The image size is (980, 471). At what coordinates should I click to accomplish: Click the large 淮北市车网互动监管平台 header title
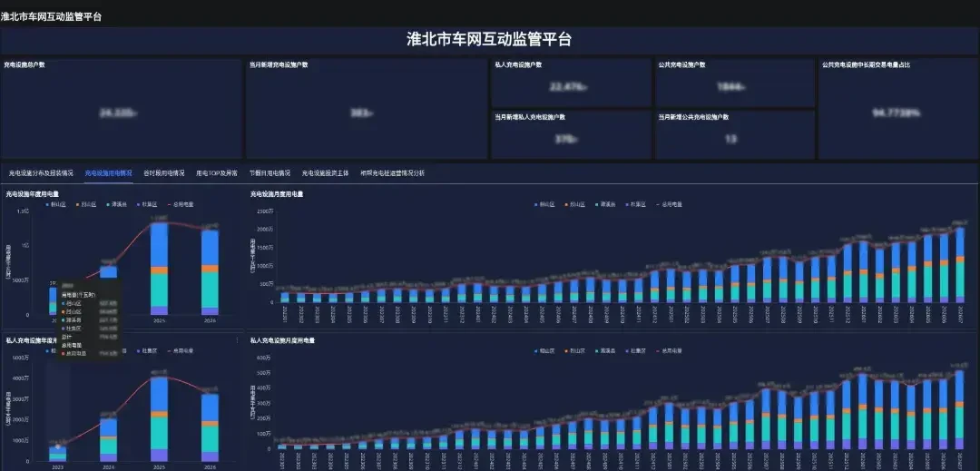point(489,39)
